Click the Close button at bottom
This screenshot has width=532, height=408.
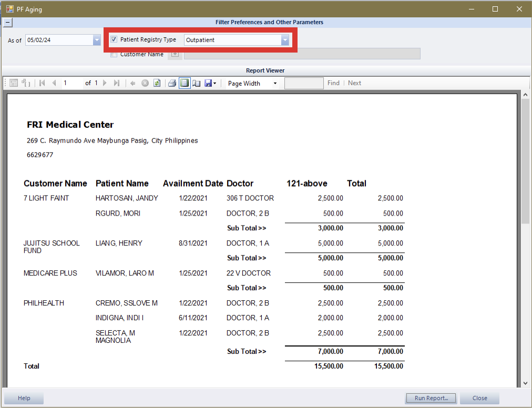[x=479, y=398]
